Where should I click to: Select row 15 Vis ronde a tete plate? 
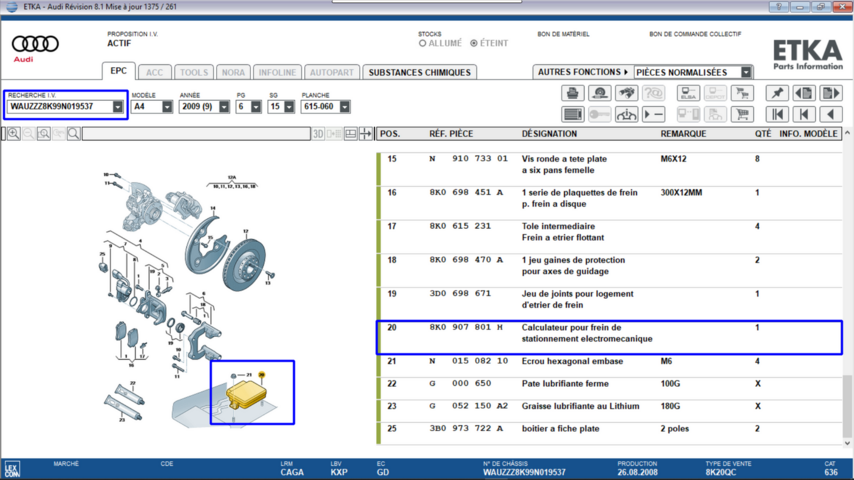(609, 169)
